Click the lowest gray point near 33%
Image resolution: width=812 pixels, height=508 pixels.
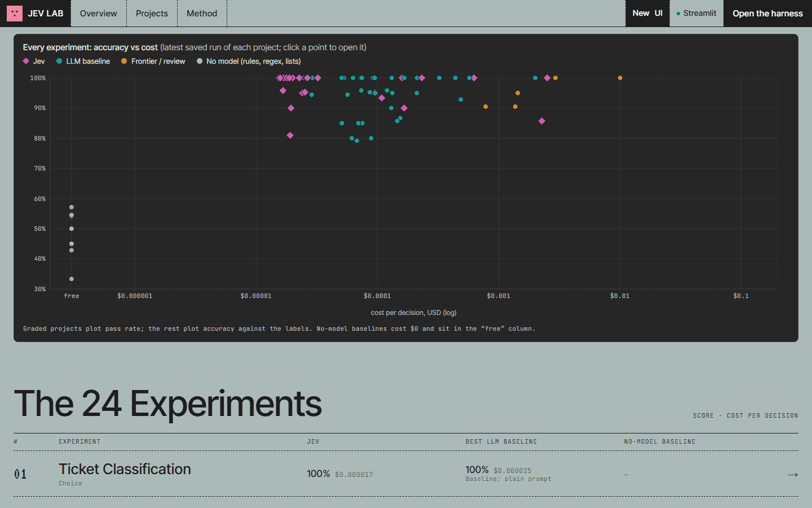pyautogui.click(x=72, y=279)
